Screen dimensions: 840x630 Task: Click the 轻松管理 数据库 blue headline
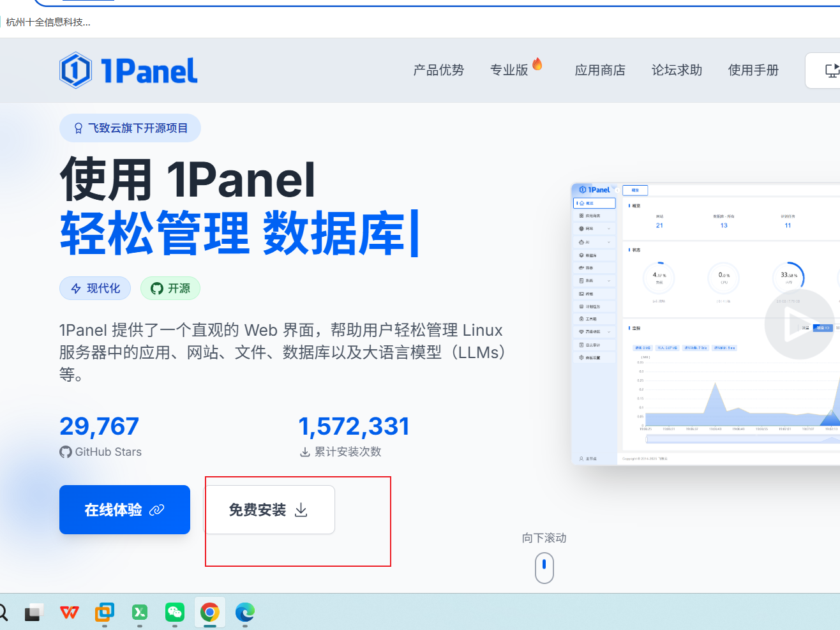(239, 233)
